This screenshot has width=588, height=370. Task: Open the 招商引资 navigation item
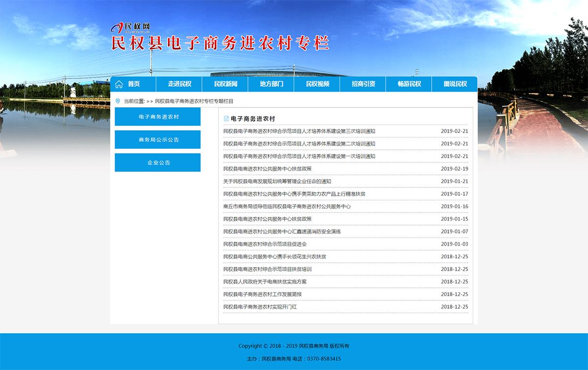click(x=363, y=84)
